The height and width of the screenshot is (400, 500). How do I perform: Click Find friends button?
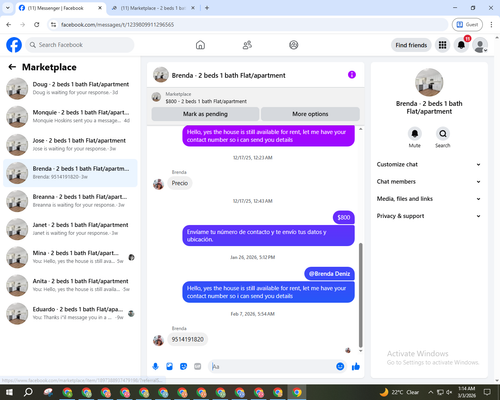point(411,45)
